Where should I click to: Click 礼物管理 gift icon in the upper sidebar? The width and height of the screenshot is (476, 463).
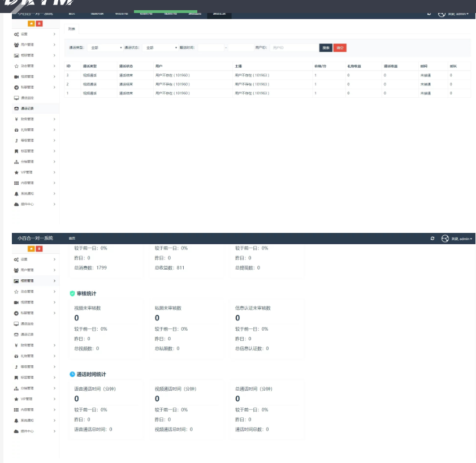[16, 129]
